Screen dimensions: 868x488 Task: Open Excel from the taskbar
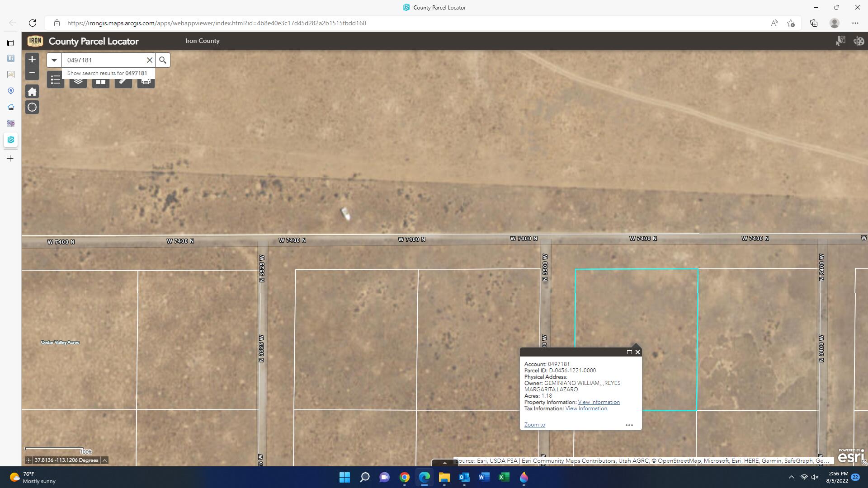(503, 478)
